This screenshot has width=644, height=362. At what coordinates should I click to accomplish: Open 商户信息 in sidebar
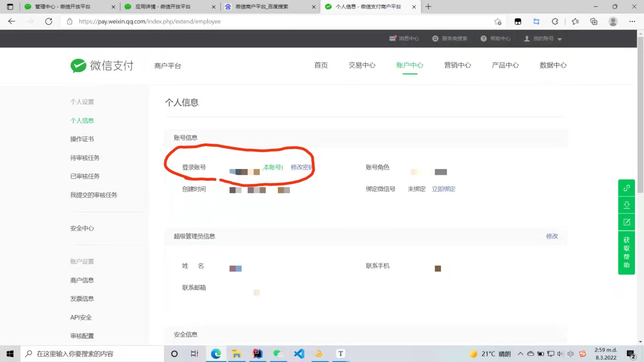pos(82,280)
